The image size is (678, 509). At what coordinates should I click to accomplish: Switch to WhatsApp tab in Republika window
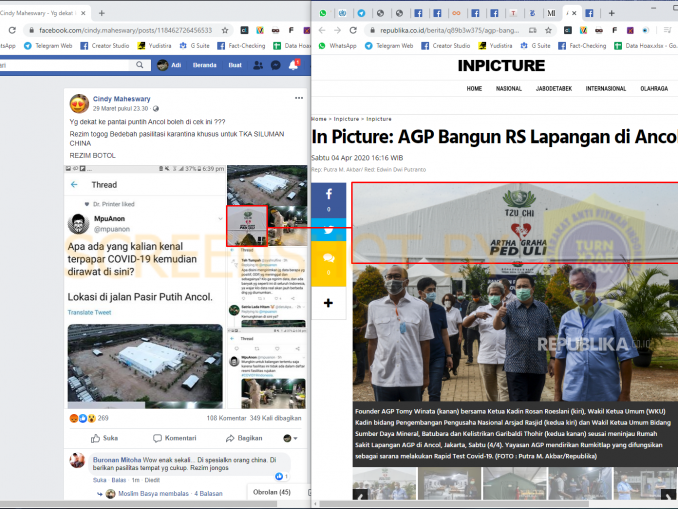323,13
